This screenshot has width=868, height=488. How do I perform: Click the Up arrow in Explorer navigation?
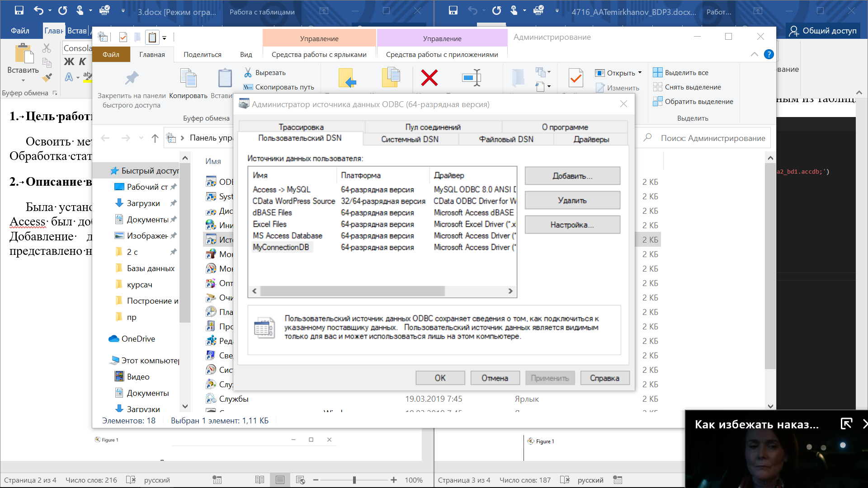(155, 138)
